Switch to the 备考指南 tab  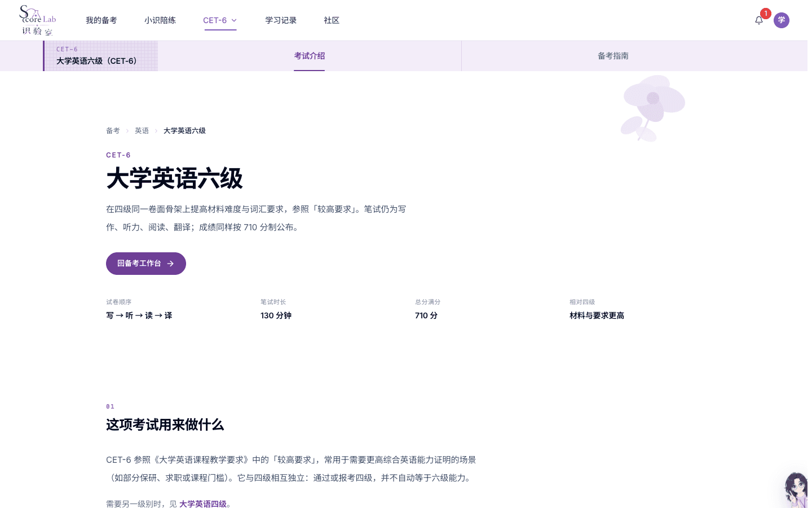coord(613,56)
